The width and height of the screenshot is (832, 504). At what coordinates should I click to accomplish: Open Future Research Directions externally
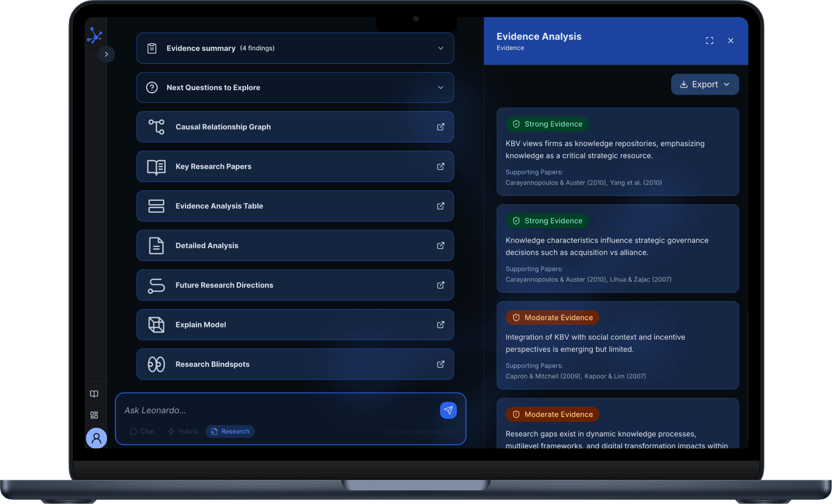click(440, 285)
